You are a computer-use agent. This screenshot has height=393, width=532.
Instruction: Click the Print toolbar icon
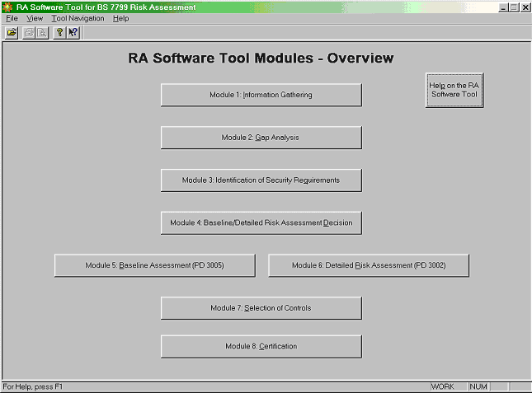(x=29, y=33)
